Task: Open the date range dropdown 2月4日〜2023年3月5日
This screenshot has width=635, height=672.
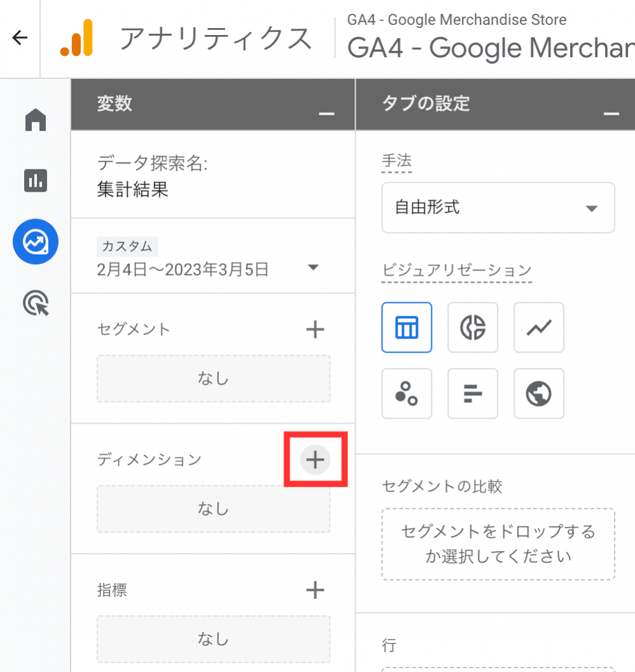Action: click(208, 270)
